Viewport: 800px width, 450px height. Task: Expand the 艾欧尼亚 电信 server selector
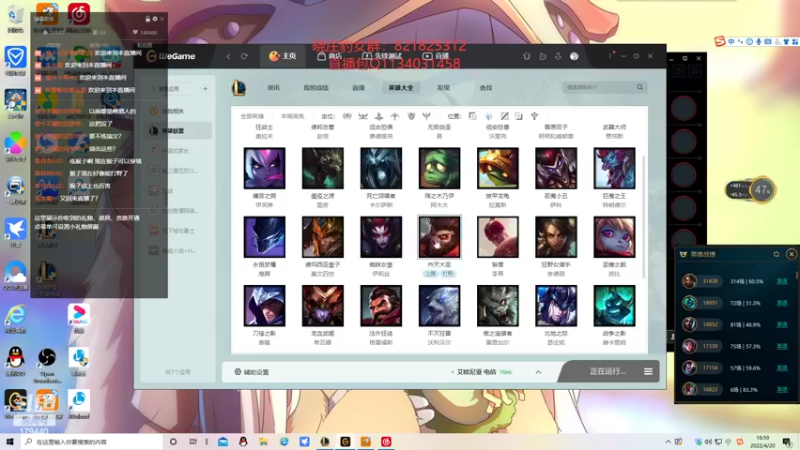click(538, 372)
